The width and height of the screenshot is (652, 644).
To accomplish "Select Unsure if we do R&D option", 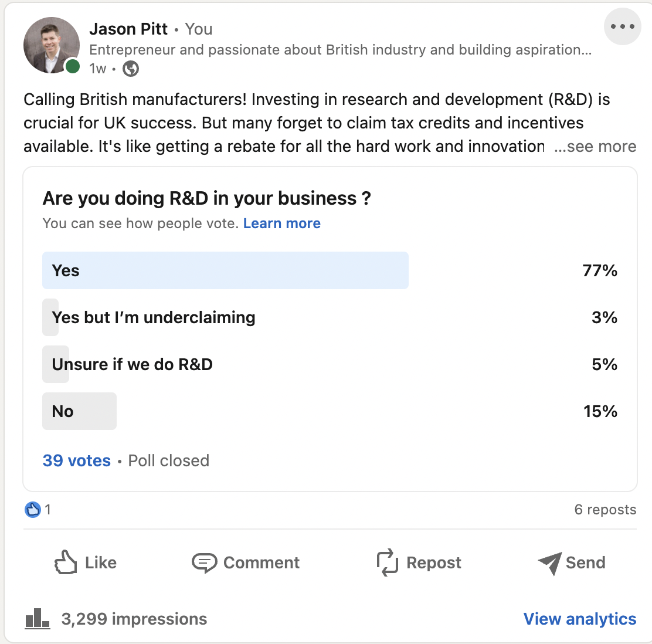I will pos(330,364).
